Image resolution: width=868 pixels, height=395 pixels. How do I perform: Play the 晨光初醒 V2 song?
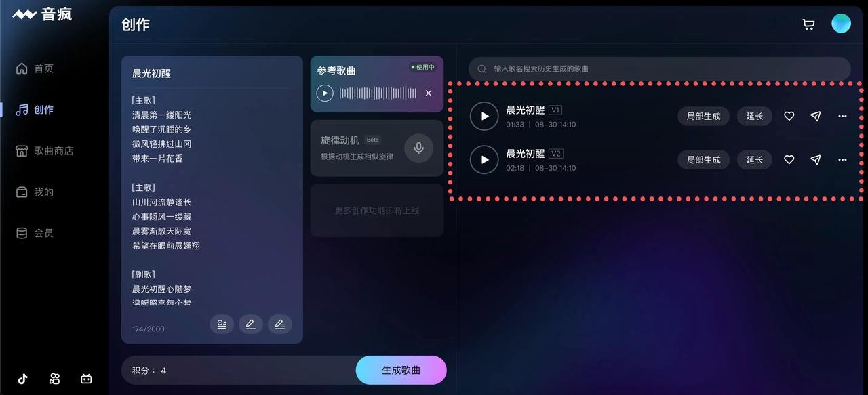[x=484, y=160]
